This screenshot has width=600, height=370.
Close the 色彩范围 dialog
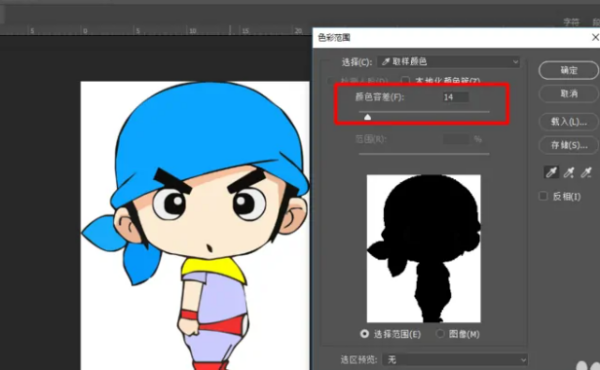(x=595, y=37)
